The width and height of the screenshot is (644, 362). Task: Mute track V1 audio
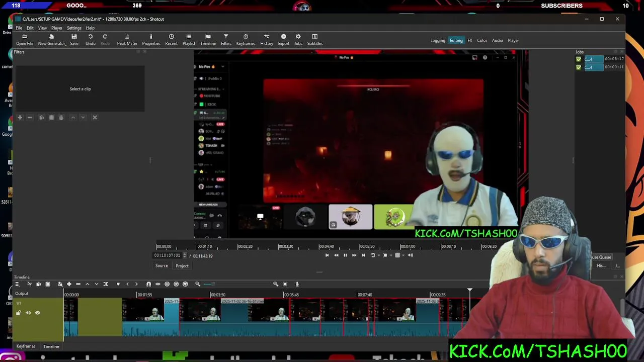click(28, 313)
